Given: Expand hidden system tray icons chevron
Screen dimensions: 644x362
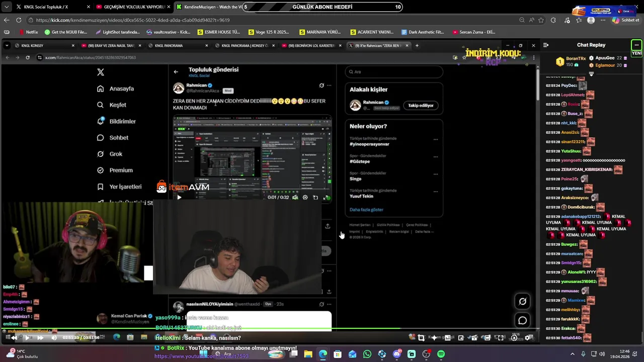Looking at the screenshot, I should [572, 354].
